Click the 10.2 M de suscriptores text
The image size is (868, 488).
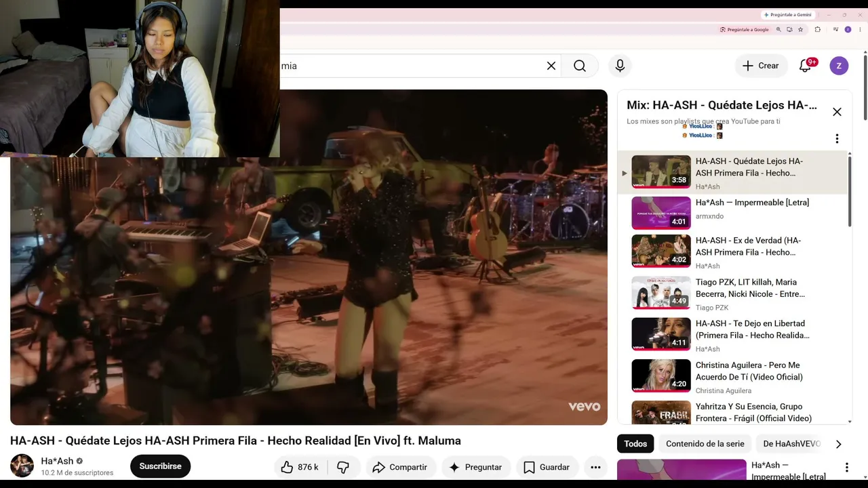[x=77, y=472]
